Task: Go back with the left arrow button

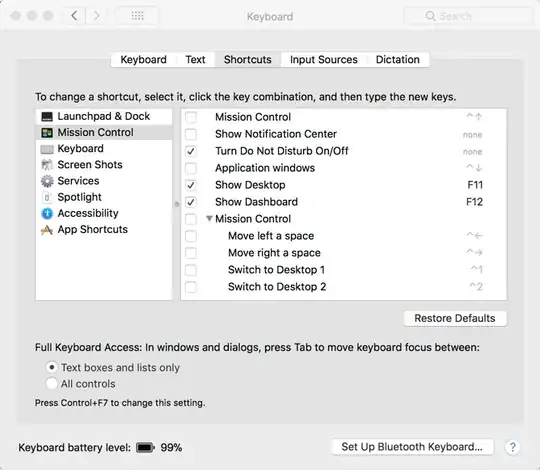Action: pyautogui.click(x=74, y=15)
